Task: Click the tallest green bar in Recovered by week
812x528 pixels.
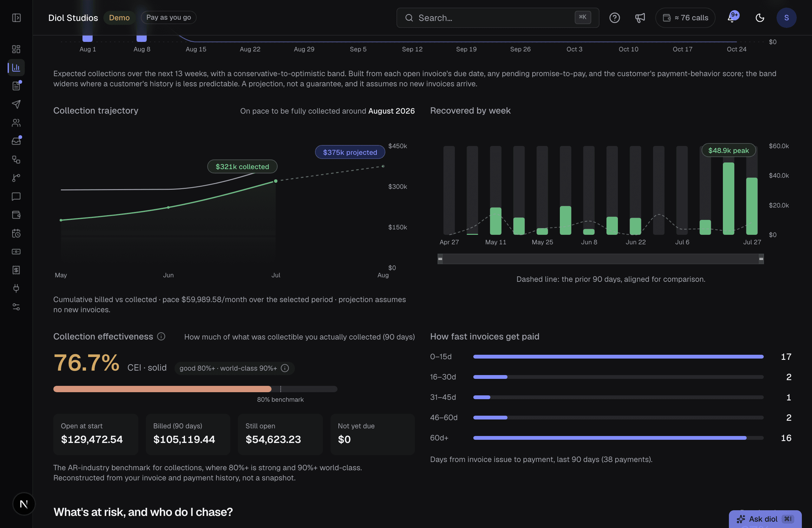Action: tap(728, 198)
